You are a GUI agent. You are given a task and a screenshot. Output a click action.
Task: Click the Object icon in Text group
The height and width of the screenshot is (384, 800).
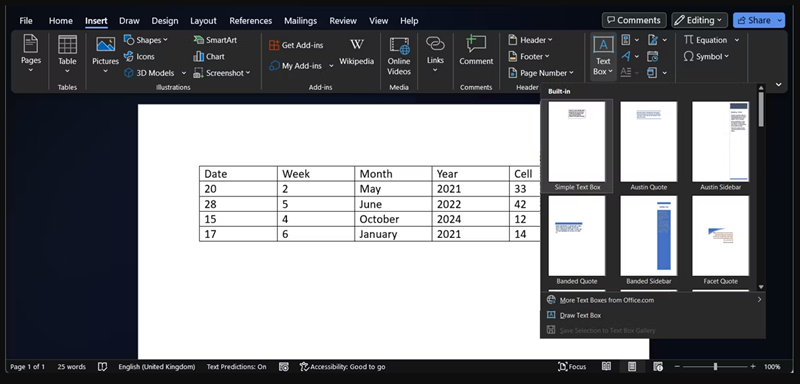point(653,72)
